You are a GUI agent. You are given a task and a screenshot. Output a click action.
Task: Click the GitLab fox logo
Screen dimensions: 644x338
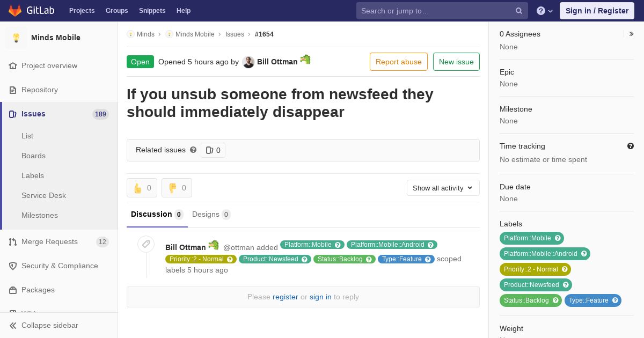[15, 10]
